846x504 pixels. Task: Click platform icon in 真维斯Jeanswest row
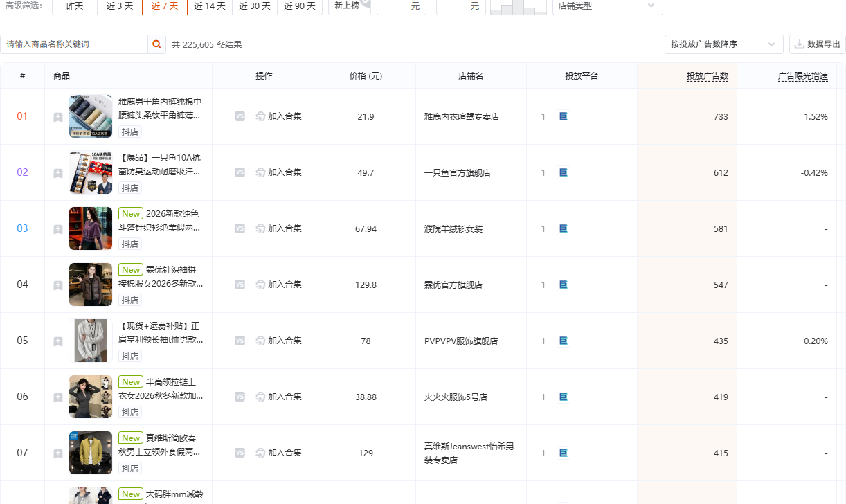[x=564, y=453]
